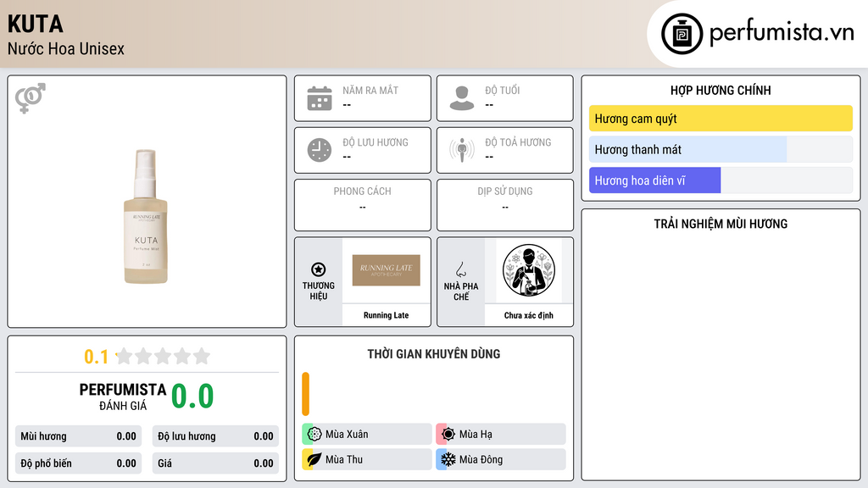Click the Độ toả hương label text
Viewport: 868px width, 488px height.
(518, 142)
